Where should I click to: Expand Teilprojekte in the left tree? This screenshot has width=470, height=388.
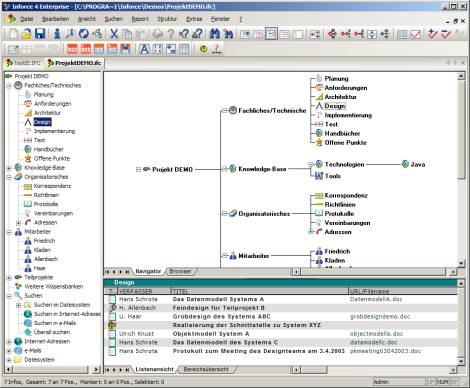pyautogui.click(x=9, y=278)
